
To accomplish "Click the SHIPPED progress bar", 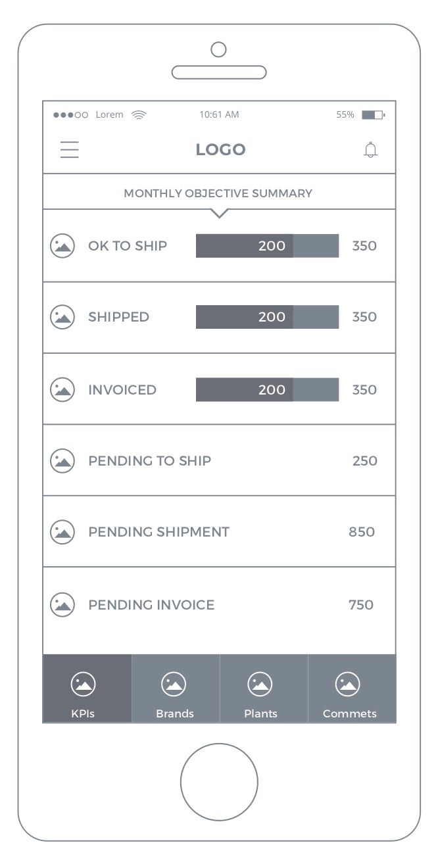I will [x=267, y=317].
